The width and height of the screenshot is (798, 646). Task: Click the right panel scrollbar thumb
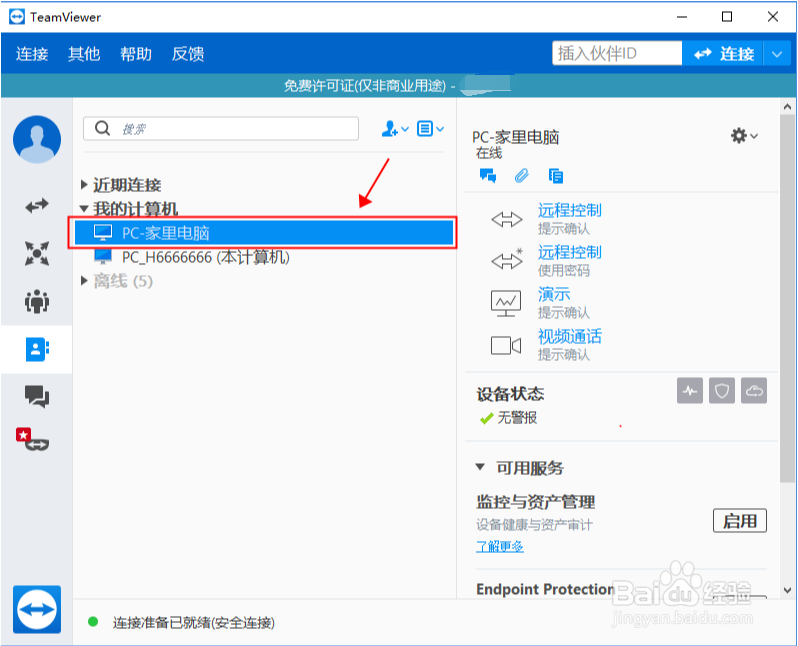click(787, 298)
